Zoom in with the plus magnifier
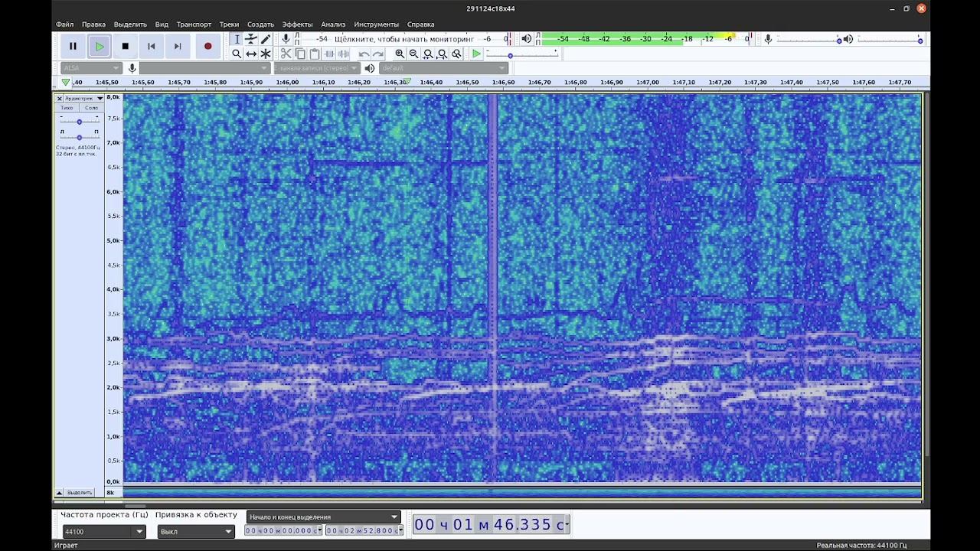980x551 pixels. 400,54
